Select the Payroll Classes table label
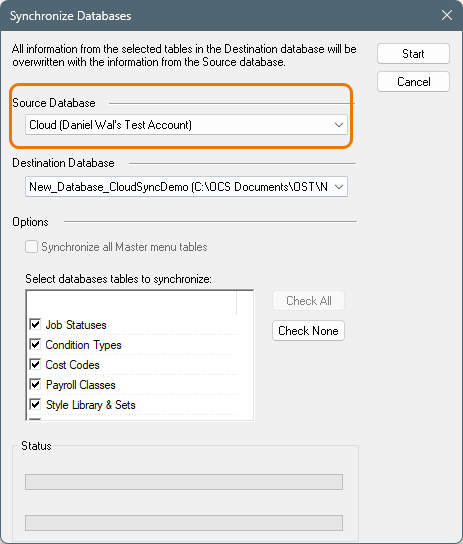 [80, 385]
